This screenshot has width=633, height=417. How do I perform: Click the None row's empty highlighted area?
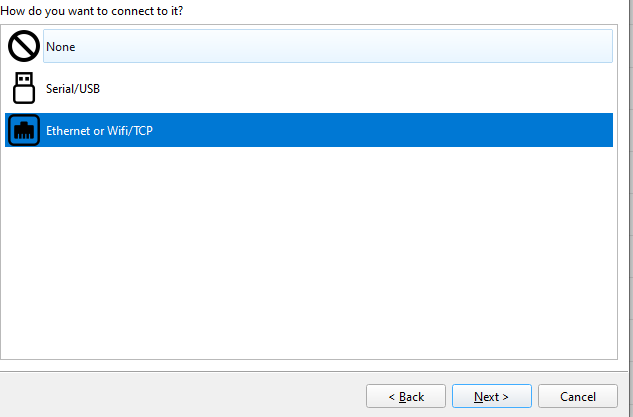[x=344, y=46]
